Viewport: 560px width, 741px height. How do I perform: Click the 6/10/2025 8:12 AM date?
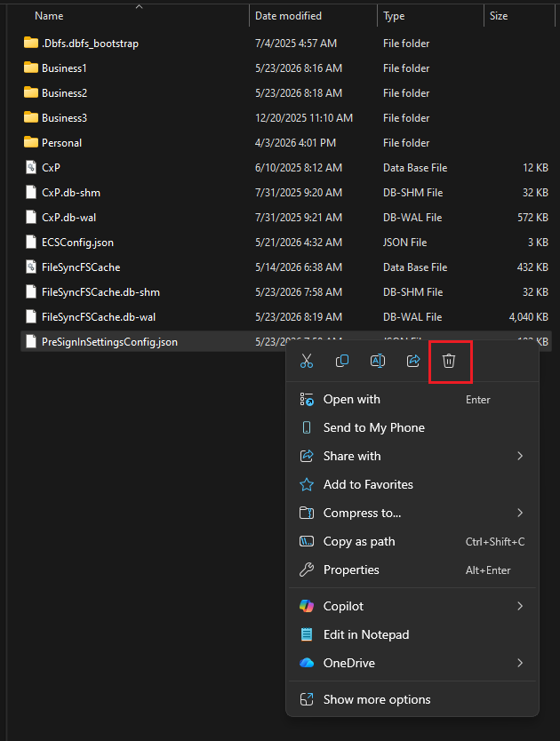coord(299,167)
